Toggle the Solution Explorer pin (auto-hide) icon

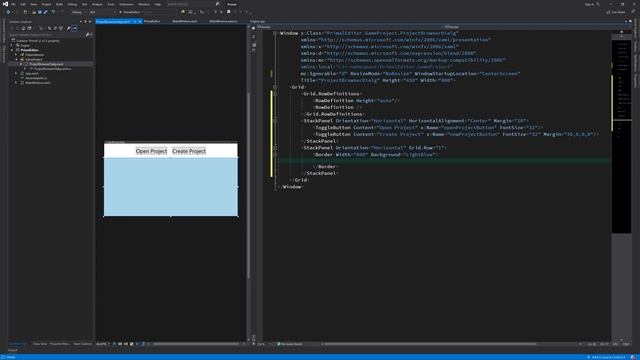point(85,22)
